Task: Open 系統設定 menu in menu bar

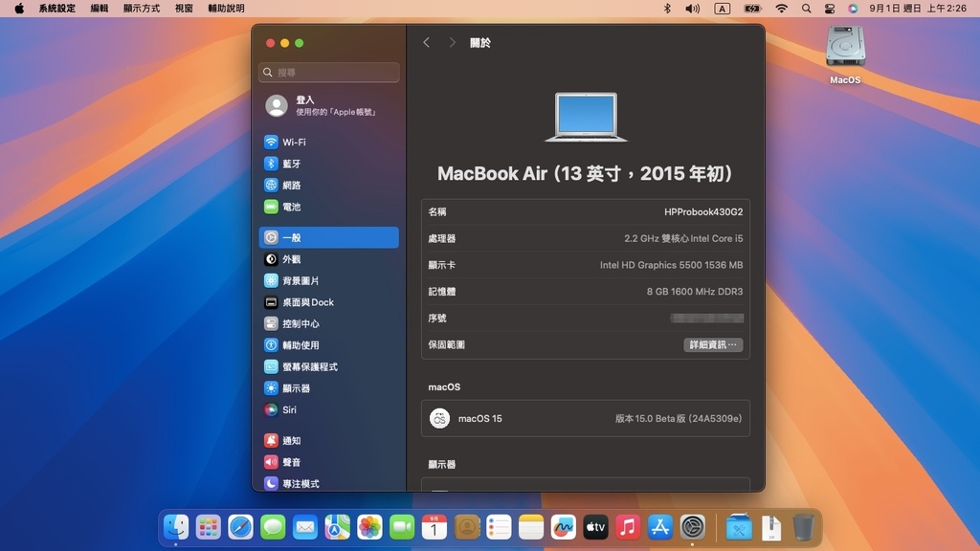Action: (x=56, y=8)
